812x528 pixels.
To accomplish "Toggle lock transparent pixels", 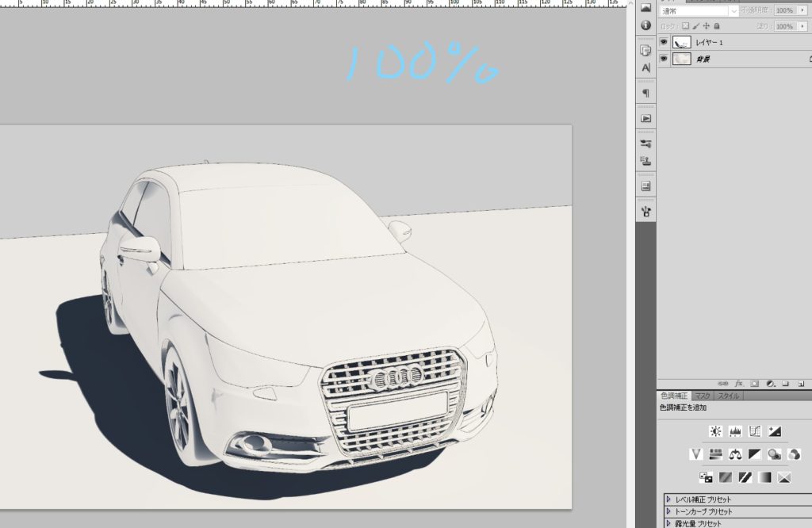I will tap(686, 26).
